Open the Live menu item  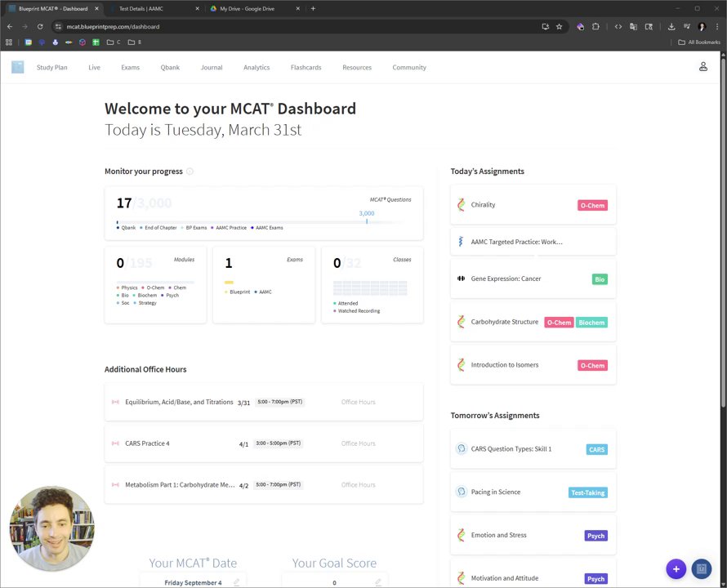tap(94, 67)
